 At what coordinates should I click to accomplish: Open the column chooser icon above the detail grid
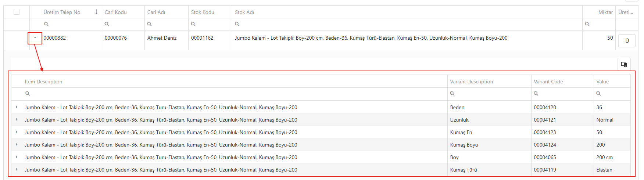[x=624, y=64]
